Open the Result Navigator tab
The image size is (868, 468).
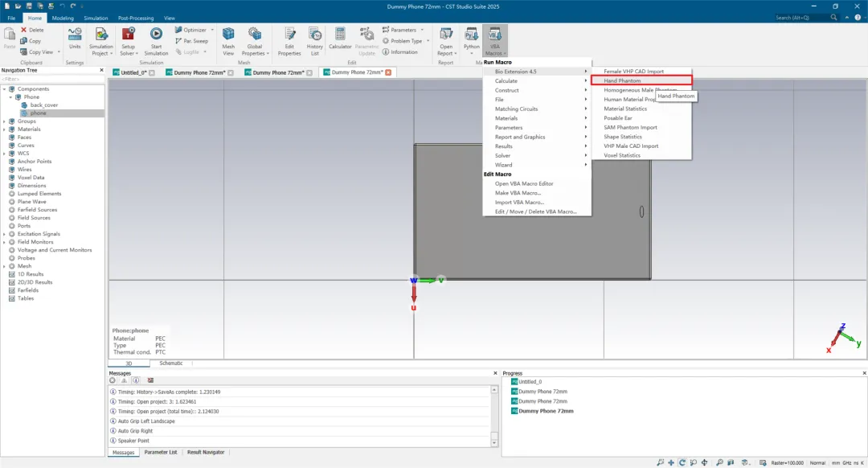[x=206, y=453]
